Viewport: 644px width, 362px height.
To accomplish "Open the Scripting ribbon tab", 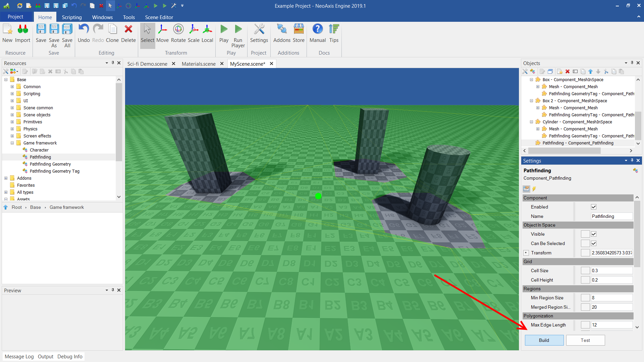I will [71, 17].
